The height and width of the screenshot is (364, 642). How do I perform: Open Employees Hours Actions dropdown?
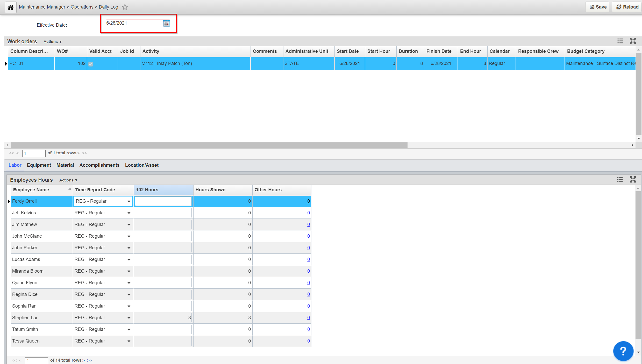[x=68, y=180]
